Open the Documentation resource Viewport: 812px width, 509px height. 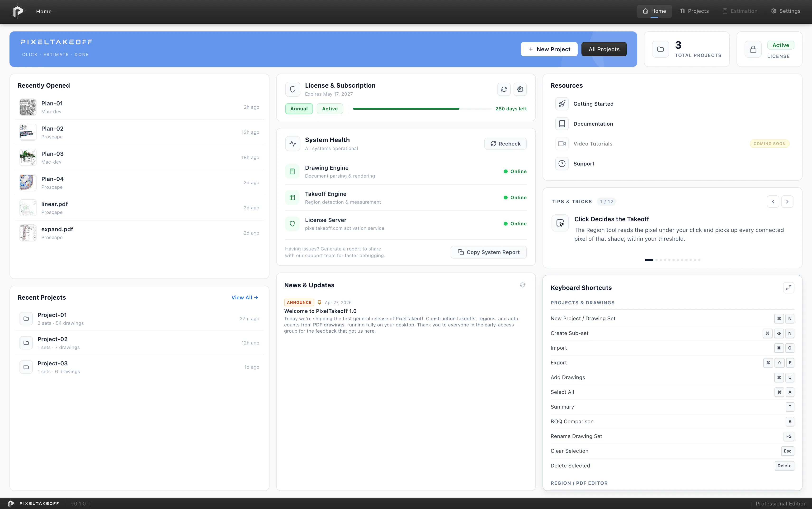tap(672, 123)
